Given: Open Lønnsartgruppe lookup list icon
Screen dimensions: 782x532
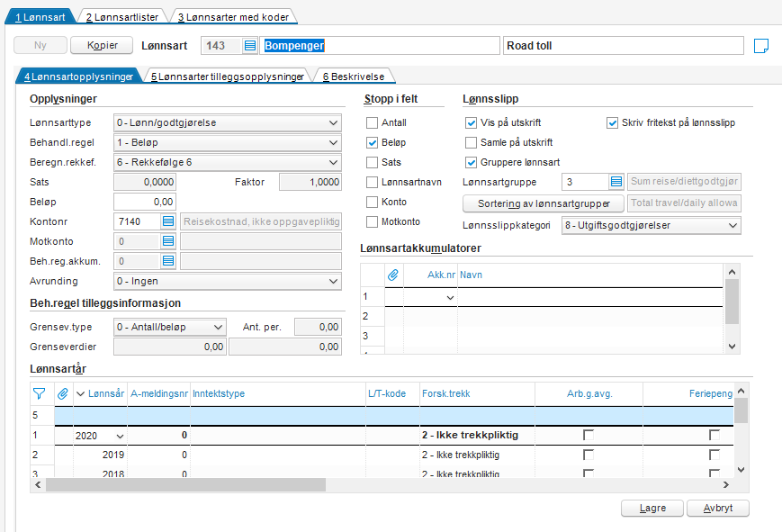Looking at the screenshot, I should (616, 182).
